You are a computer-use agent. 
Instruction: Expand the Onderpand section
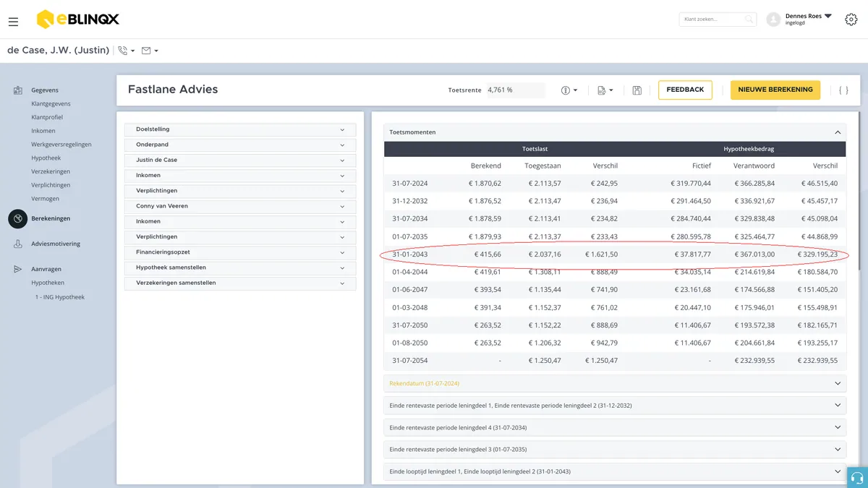point(240,145)
